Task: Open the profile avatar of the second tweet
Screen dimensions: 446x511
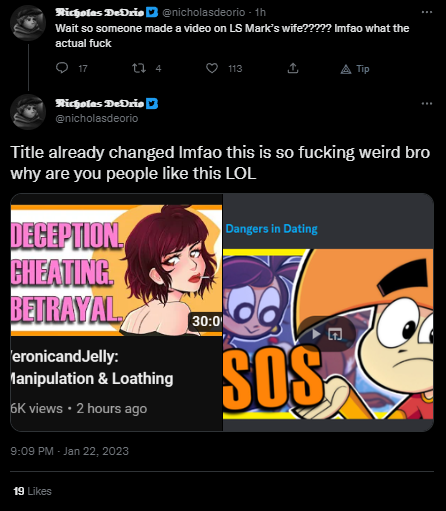Action: point(28,112)
